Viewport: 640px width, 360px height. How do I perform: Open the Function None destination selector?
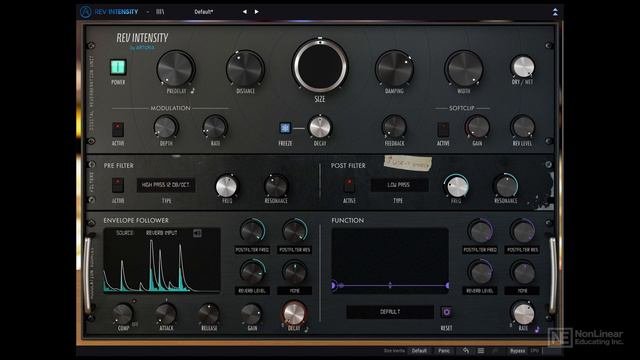(522, 291)
